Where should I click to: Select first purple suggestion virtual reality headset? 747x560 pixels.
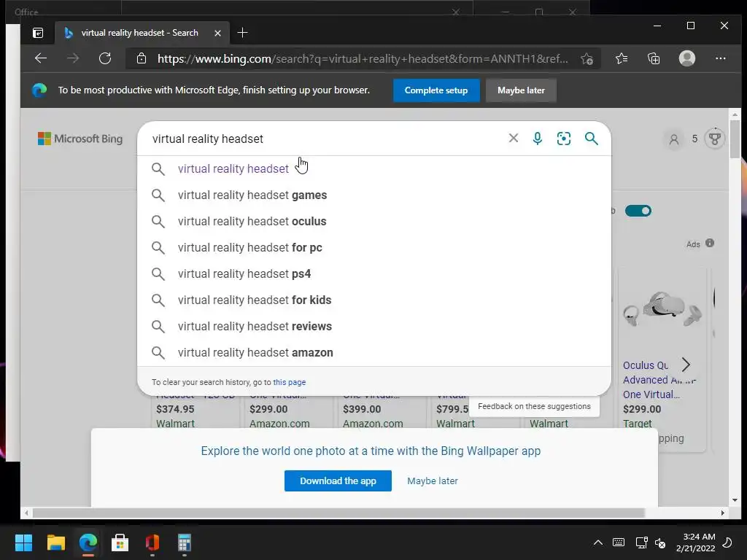coord(374,169)
